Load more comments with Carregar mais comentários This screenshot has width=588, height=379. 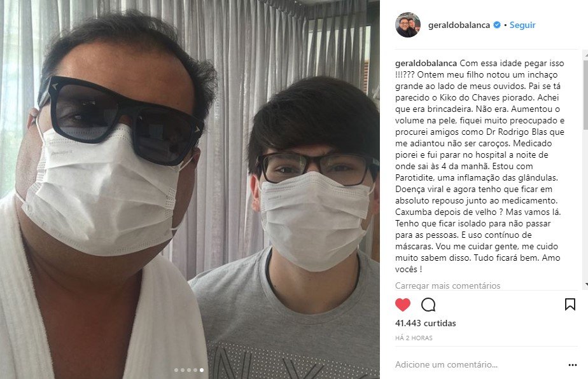[447, 286]
